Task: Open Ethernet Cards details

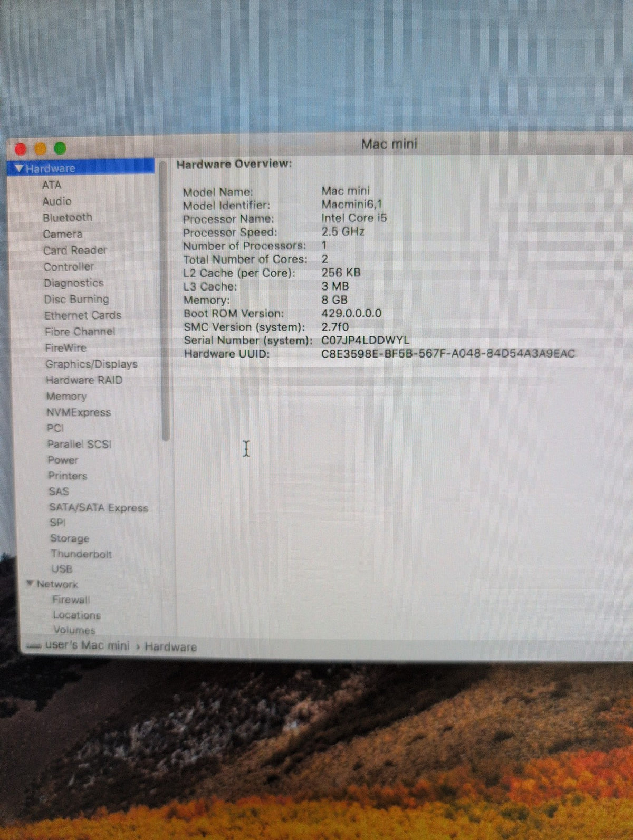Action: pyautogui.click(x=83, y=315)
